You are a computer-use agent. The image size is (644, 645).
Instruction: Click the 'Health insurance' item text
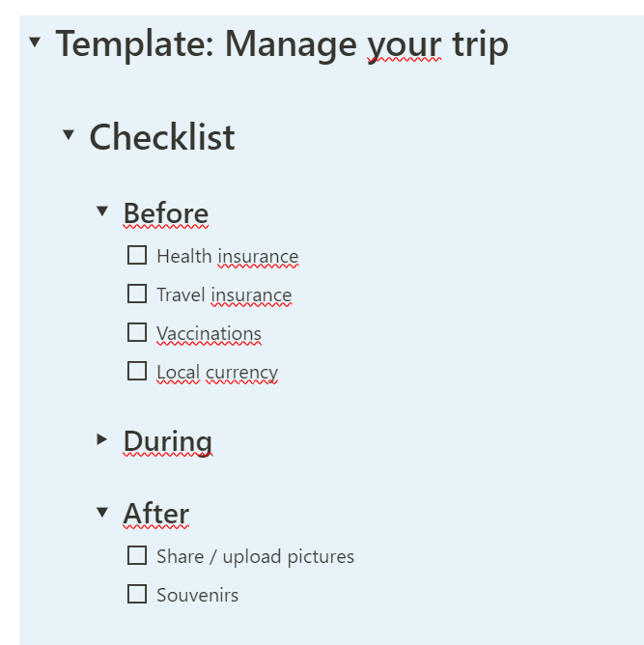tap(227, 257)
